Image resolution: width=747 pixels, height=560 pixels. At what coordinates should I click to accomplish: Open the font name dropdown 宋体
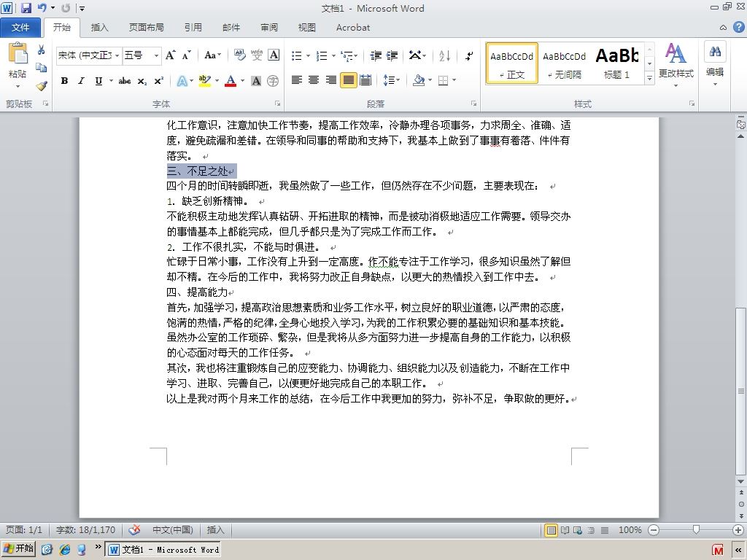pyautogui.click(x=89, y=55)
